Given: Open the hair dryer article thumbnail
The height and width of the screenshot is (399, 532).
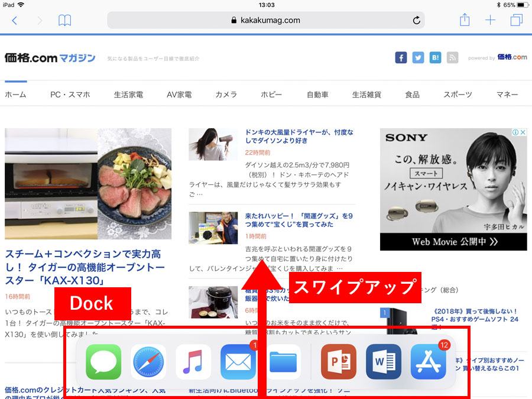Looking at the screenshot, I should tap(213, 144).
